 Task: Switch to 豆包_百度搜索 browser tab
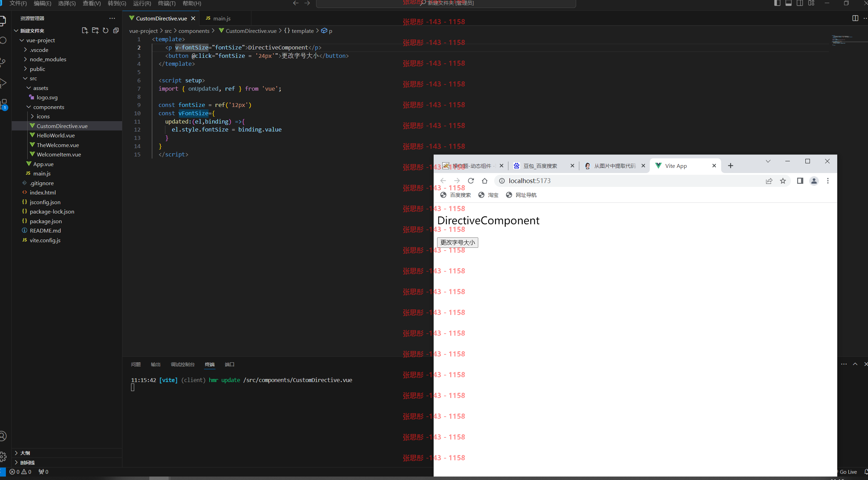pyautogui.click(x=544, y=166)
